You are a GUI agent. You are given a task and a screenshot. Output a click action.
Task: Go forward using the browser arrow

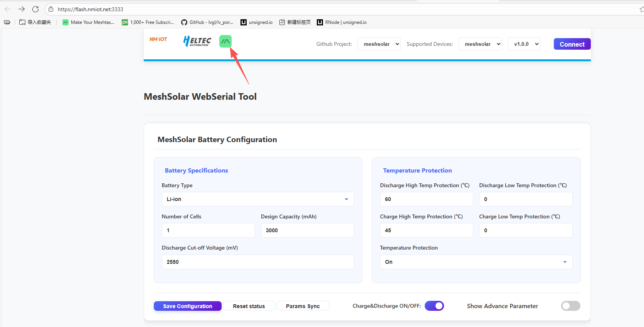pos(22,9)
